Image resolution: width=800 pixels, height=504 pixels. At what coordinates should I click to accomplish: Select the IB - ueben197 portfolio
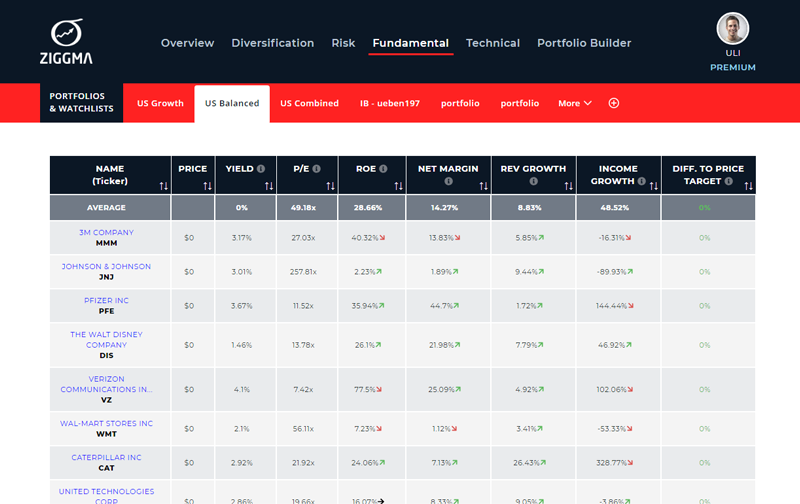(389, 103)
